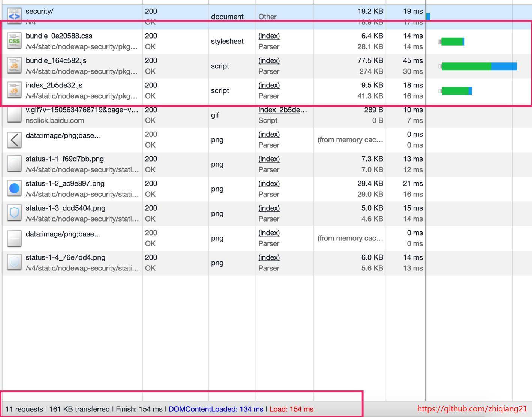Click the document icon for security/ request
532x417 pixels.
tap(14, 16)
